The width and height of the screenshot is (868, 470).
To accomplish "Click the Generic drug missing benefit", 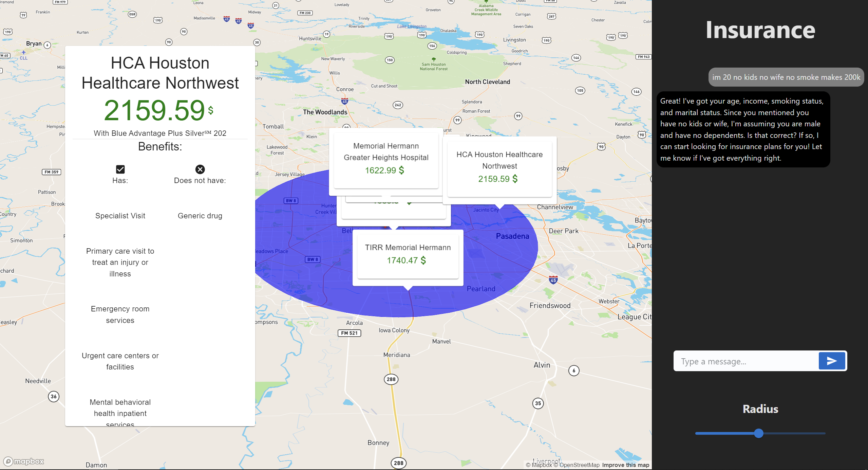I will pyautogui.click(x=200, y=216).
